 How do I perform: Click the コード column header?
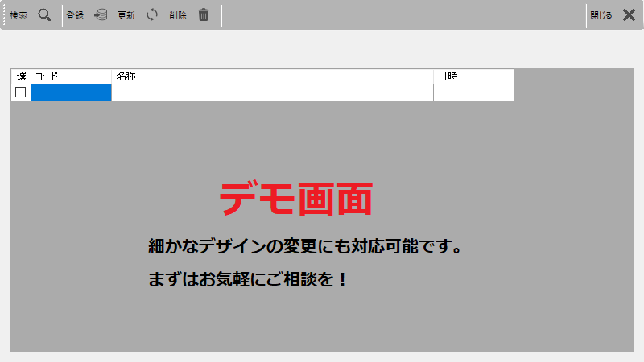71,76
